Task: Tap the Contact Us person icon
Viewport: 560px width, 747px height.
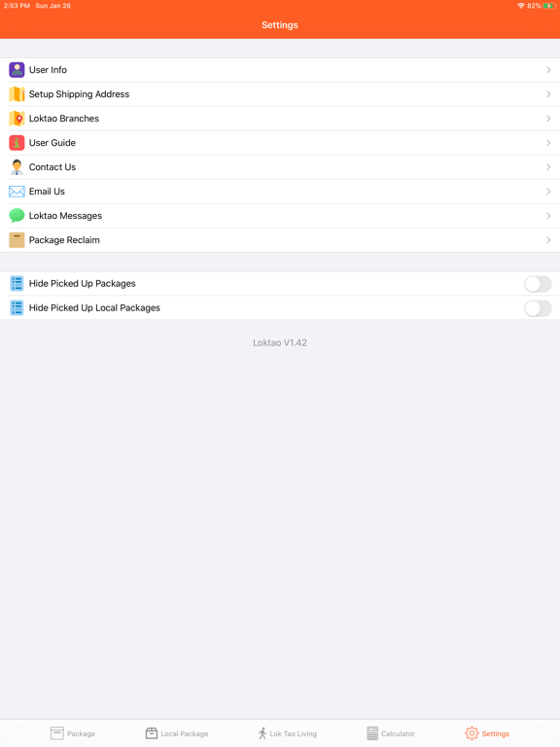Action: pos(17,167)
